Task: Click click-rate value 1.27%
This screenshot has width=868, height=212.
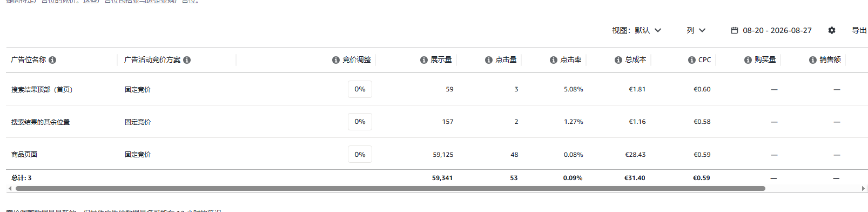Action: click(573, 122)
